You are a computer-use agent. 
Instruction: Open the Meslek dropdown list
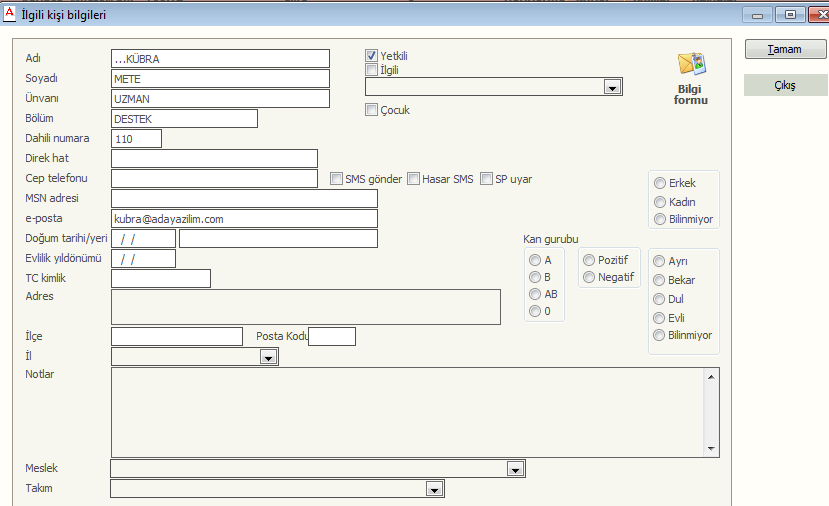click(x=516, y=469)
